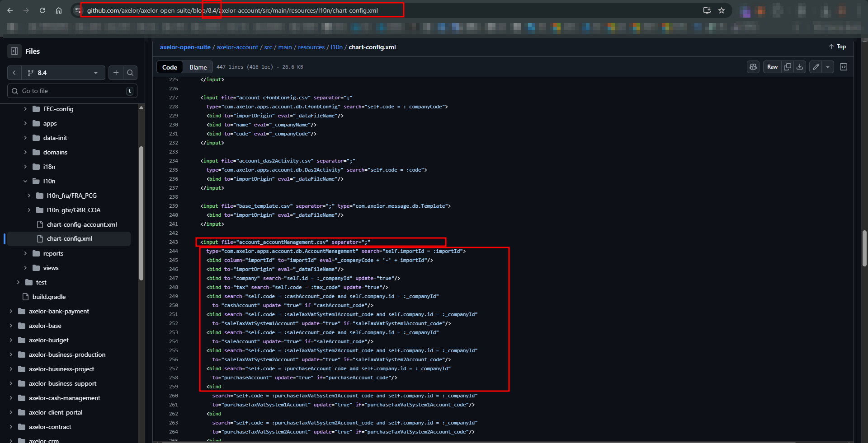Screen dimensions: 868x443
Task: Open Copilot chat for this file
Action: tap(753, 67)
